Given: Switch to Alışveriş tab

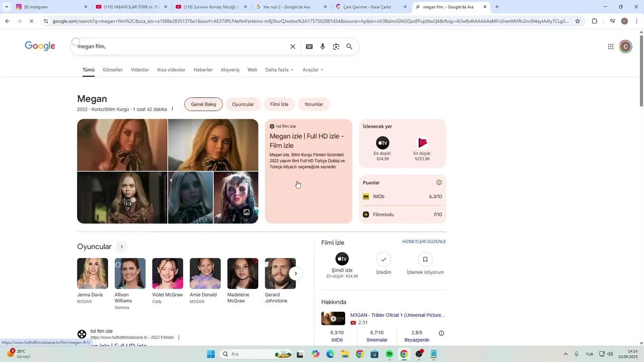Looking at the screenshot, I should (x=230, y=70).
